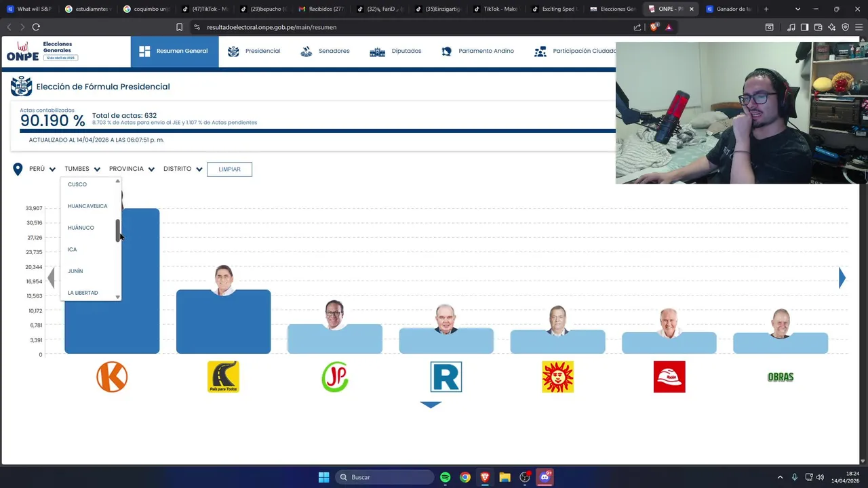Open Brave Shields lion icon
This screenshot has width=868, height=488.
(x=654, y=27)
